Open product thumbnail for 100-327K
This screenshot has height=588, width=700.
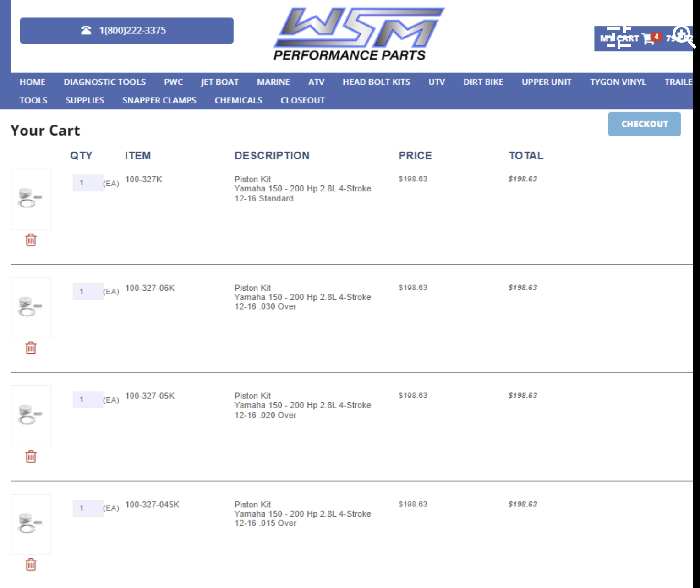pyautogui.click(x=31, y=199)
